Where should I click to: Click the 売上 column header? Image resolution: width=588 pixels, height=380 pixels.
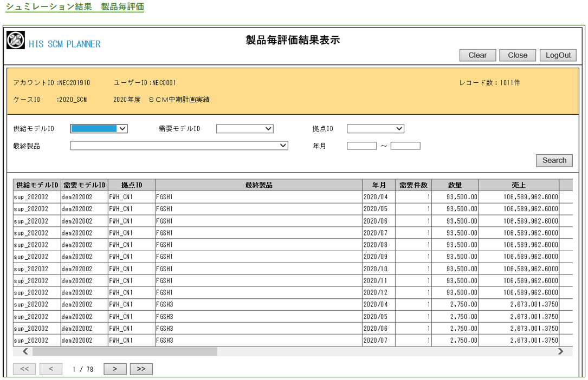(x=518, y=185)
